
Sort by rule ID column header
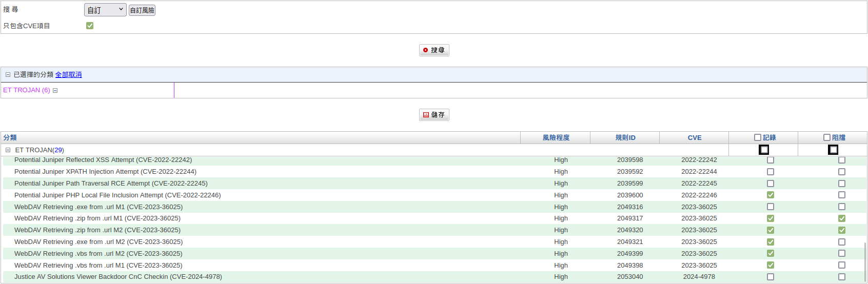click(x=625, y=138)
